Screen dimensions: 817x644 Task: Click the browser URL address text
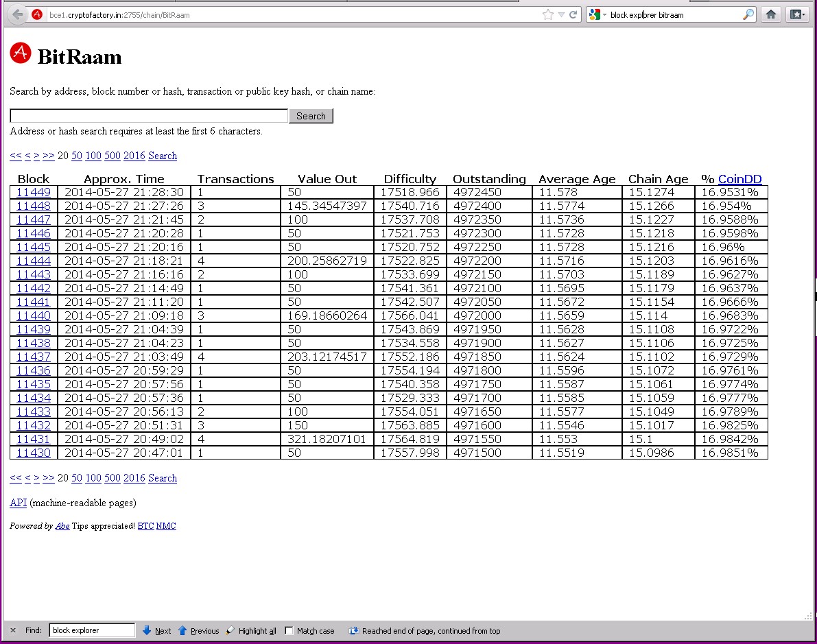[119, 15]
